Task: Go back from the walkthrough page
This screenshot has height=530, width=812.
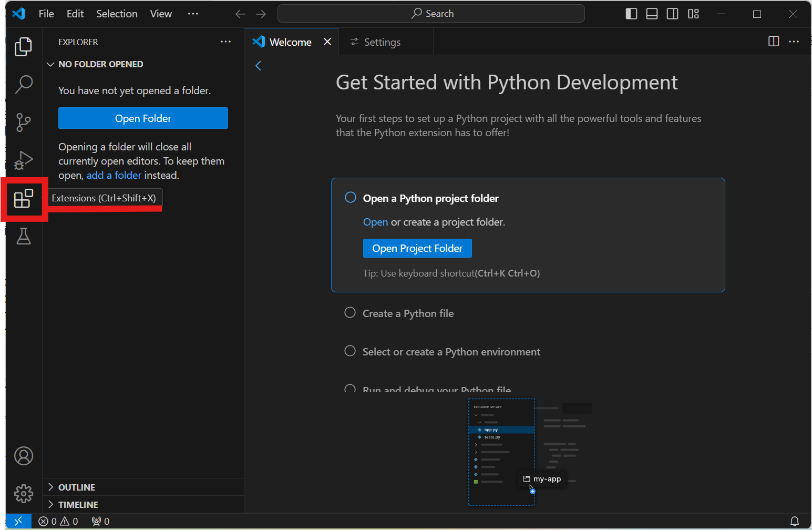Action: coord(258,66)
